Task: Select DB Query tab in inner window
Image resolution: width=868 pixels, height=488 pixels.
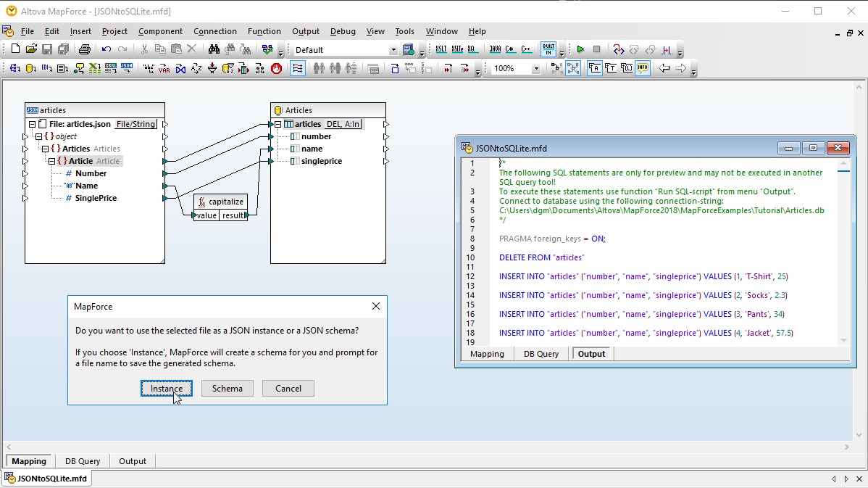Action: (541, 354)
